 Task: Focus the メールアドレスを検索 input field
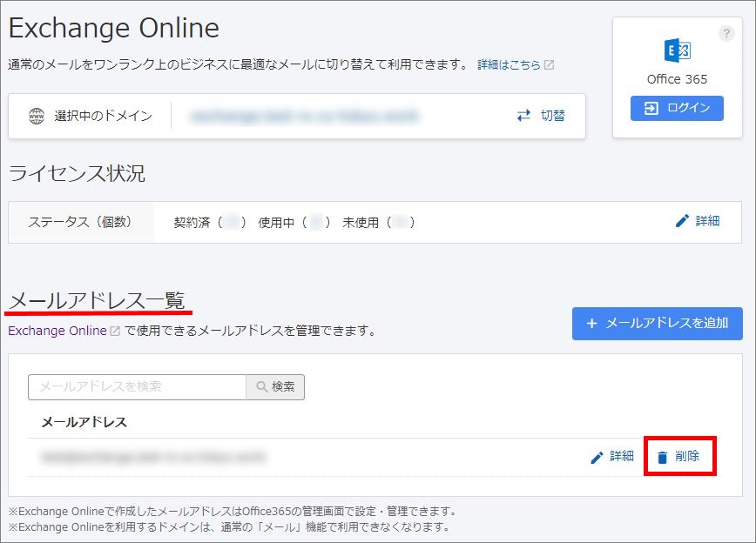(x=138, y=387)
